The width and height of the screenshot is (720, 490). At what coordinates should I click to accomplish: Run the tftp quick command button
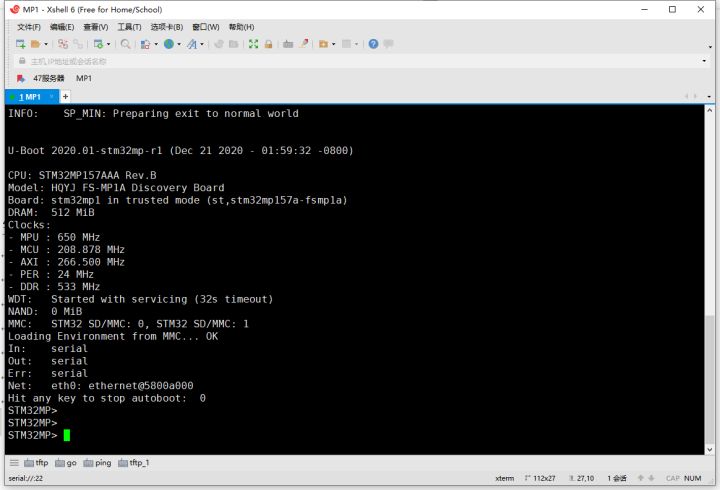click(36, 462)
